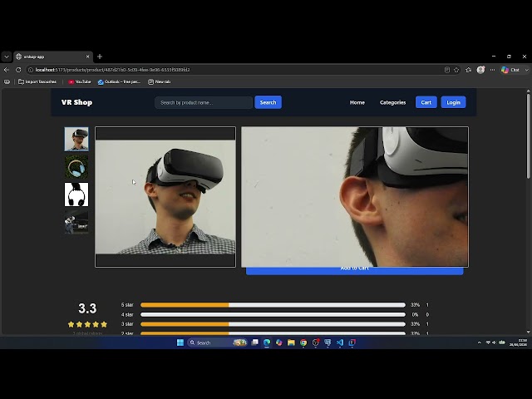Show hidden system tray icons chevron
The image size is (532, 399).
480,342
